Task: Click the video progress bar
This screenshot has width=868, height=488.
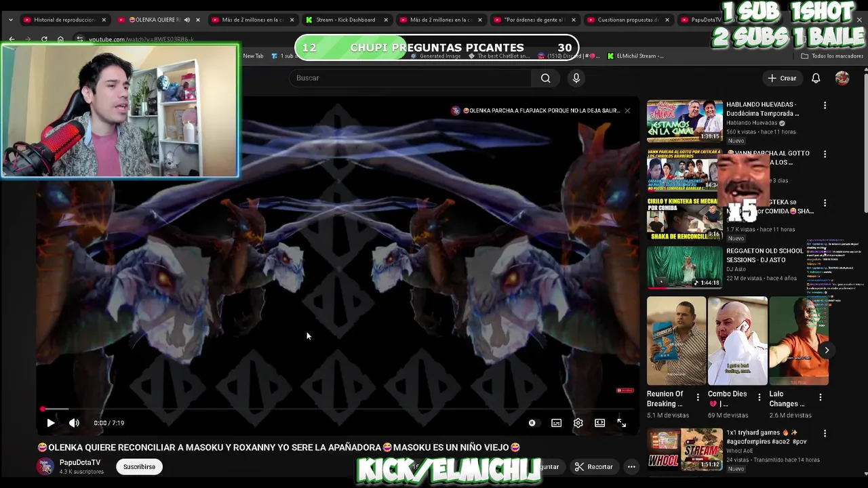Action: pyautogui.click(x=337, y=409)
